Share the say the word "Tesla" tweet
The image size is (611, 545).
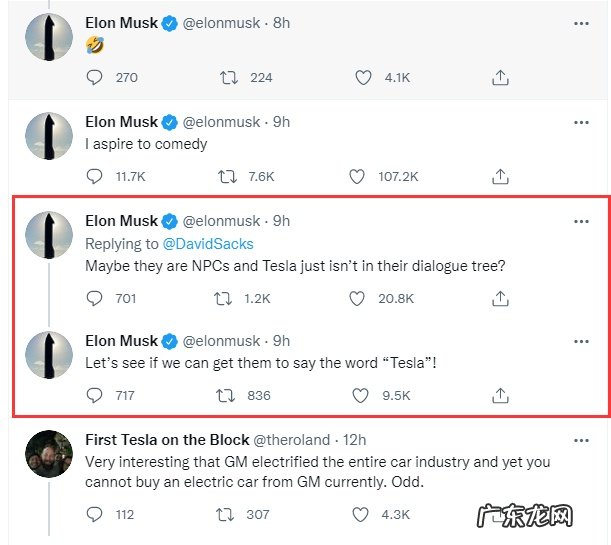[501, 395]
